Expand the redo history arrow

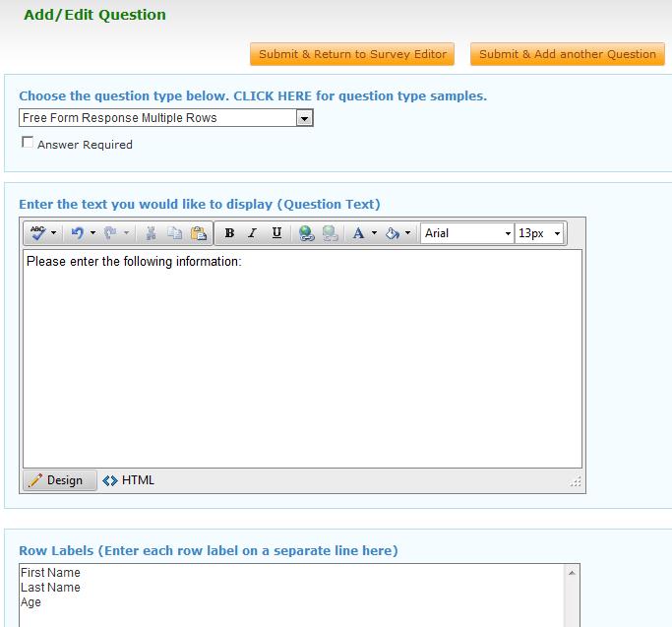(126, 233)
